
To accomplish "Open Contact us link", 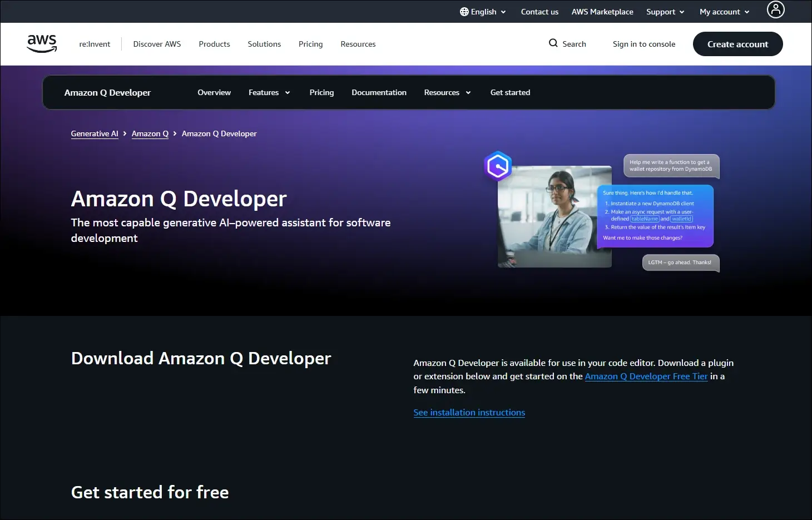I will [539, 12].
